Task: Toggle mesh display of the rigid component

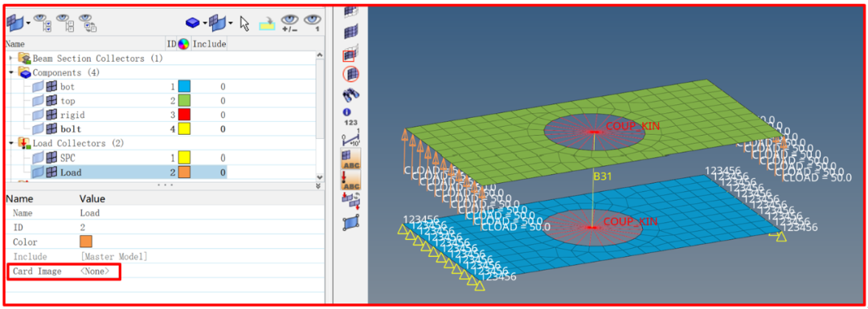Action: (x=51, y=115)
